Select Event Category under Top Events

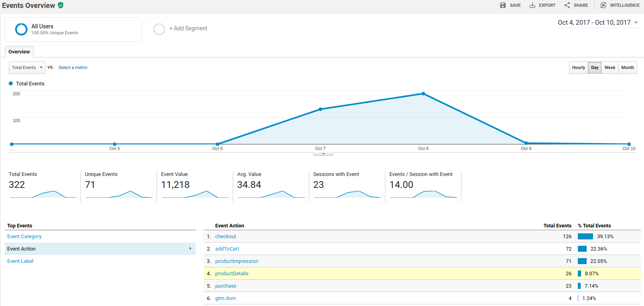24,237
